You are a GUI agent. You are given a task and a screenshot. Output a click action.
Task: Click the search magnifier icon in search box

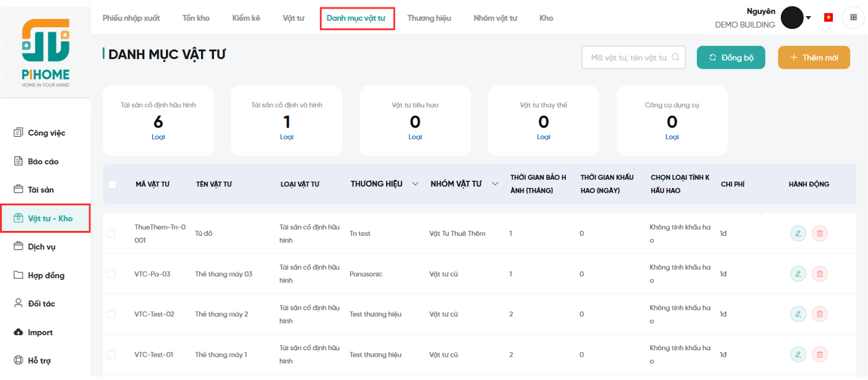pos(675,57)
